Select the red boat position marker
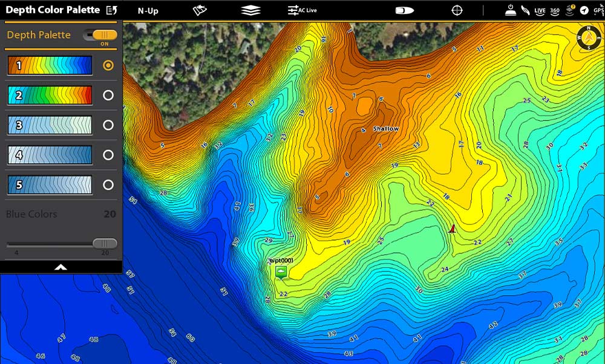 (452, 229)
